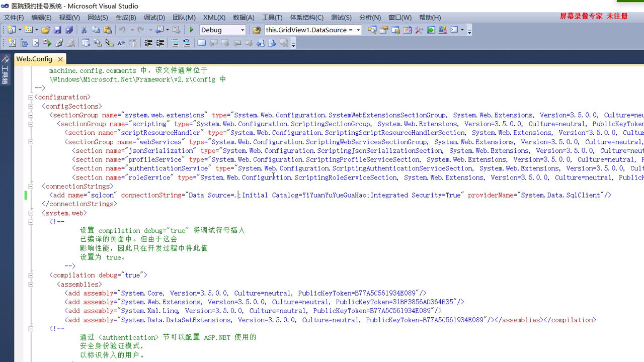Open Solution Explorer from the toolbar icon
The image size is (644, 362).
(x=372, y=30)
